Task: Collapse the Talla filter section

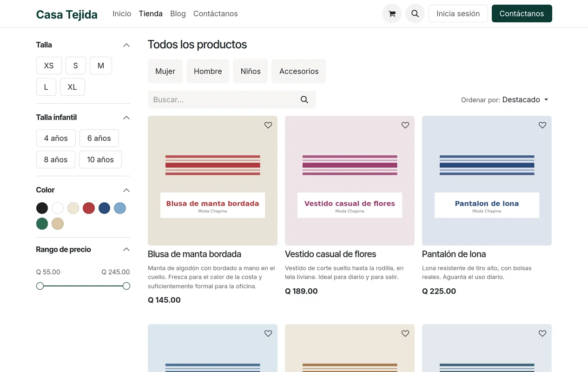Action: [x=126, y=45]
